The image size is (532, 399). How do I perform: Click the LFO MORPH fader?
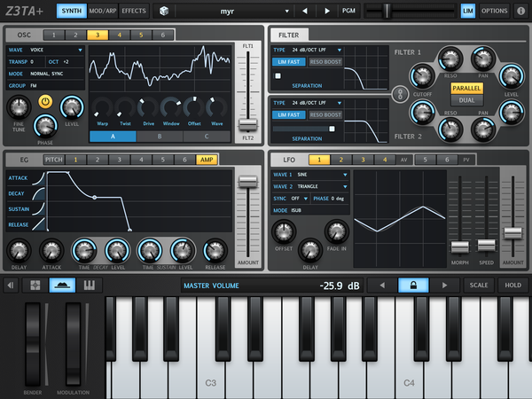coord(459,246)
